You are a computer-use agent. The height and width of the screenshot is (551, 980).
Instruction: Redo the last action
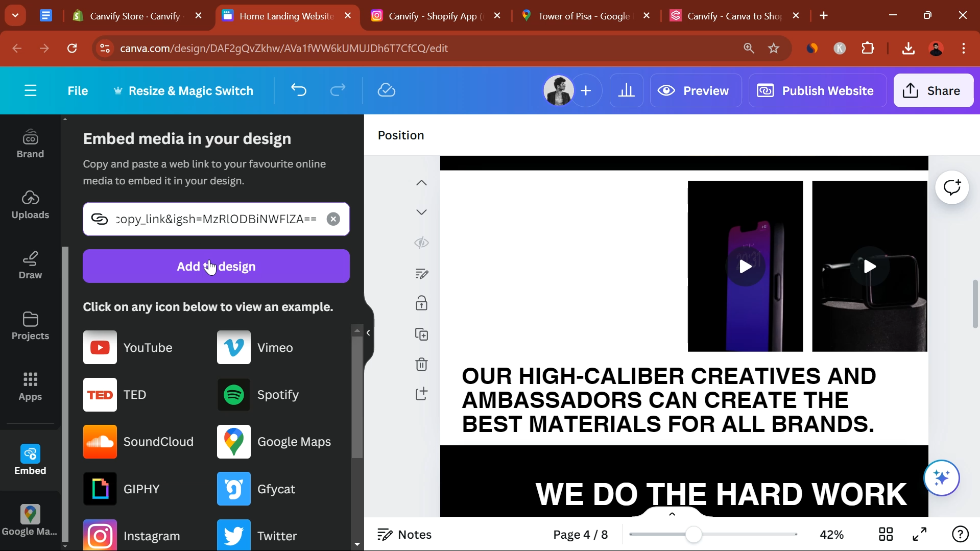click(338, 90)
